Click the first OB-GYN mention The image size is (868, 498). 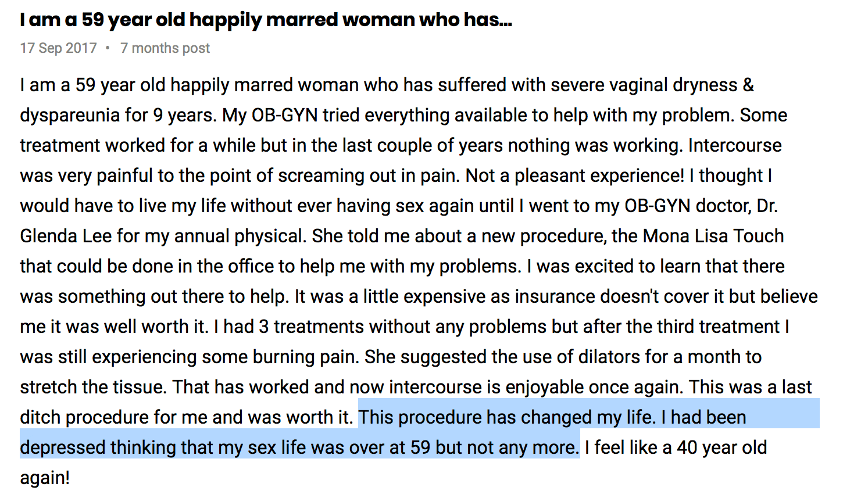[x=284, y=115]
